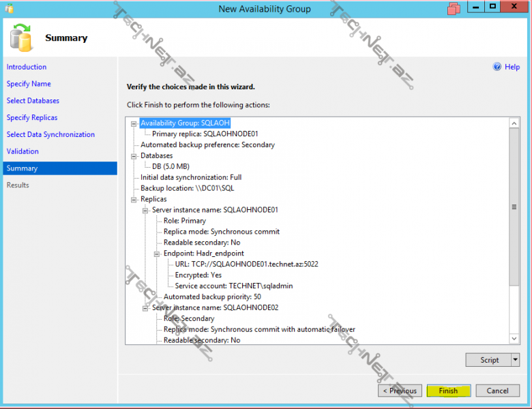
Task: Collapse the SQLAOHNODE02 server instance node
Action: coord(146,308)
